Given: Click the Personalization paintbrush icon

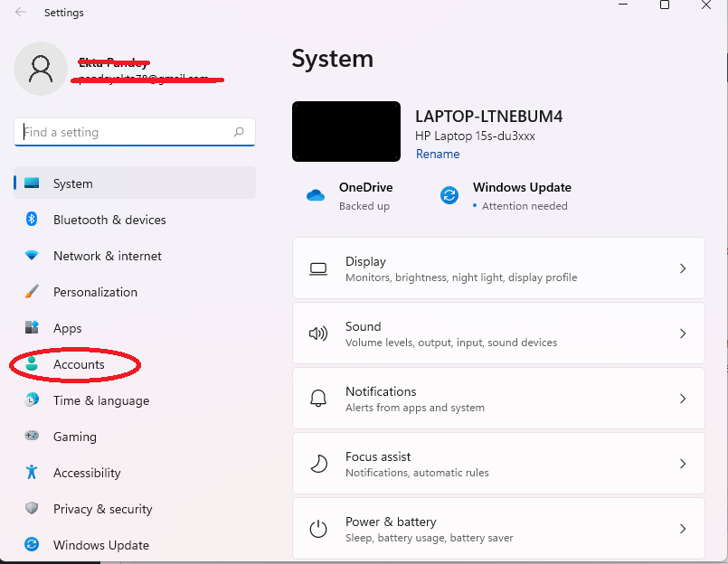Looking at the screenshot, I should click(x=32, y=292).
